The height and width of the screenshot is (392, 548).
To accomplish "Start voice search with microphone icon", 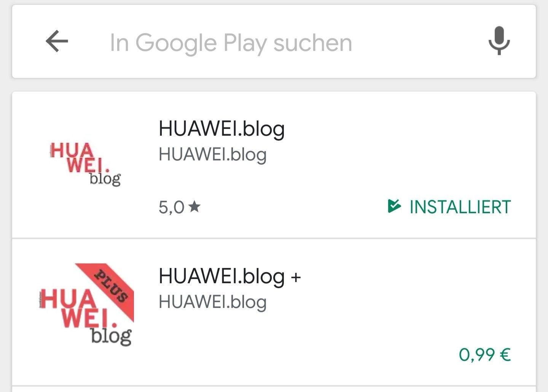I will [499, 41].
